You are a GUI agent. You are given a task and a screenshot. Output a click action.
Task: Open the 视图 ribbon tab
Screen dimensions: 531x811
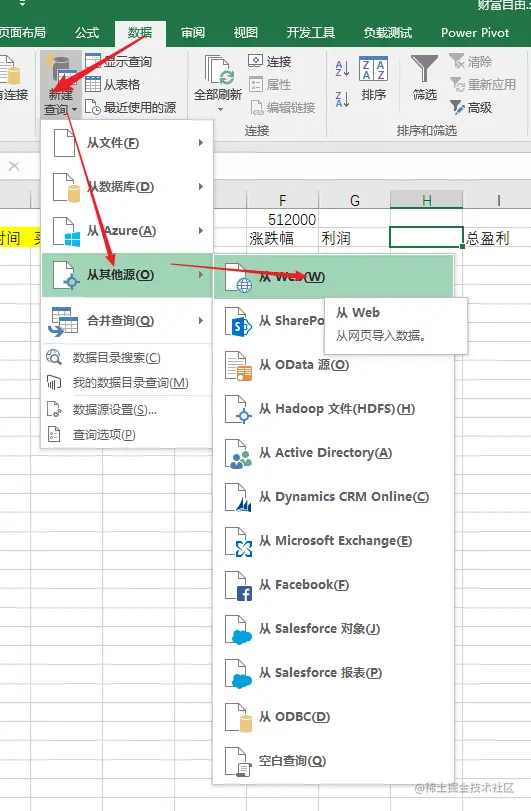point(246,33)
